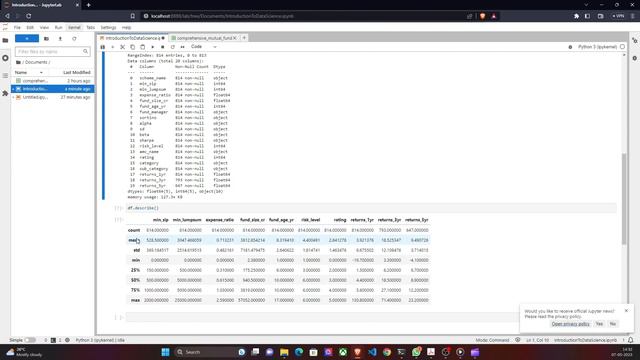Restart the kernel from the toolbar
The width and height of the screenshot is (640, 360).
click(172, 47)
